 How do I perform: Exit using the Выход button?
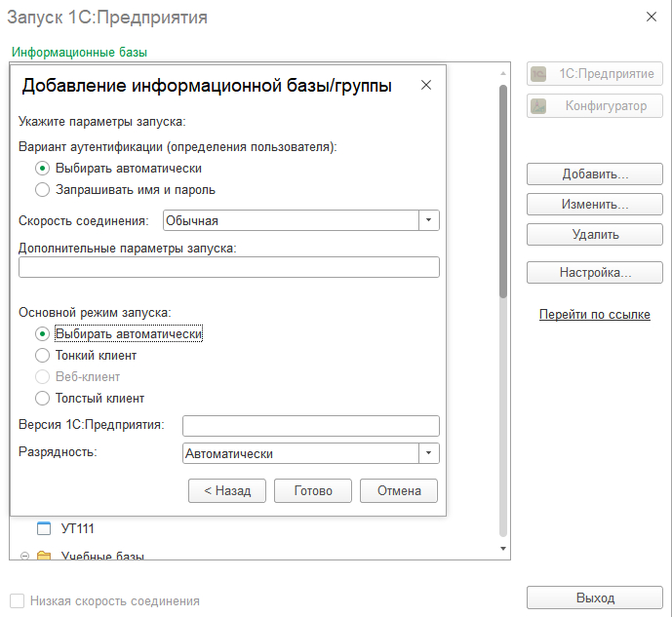pos(595,598)
